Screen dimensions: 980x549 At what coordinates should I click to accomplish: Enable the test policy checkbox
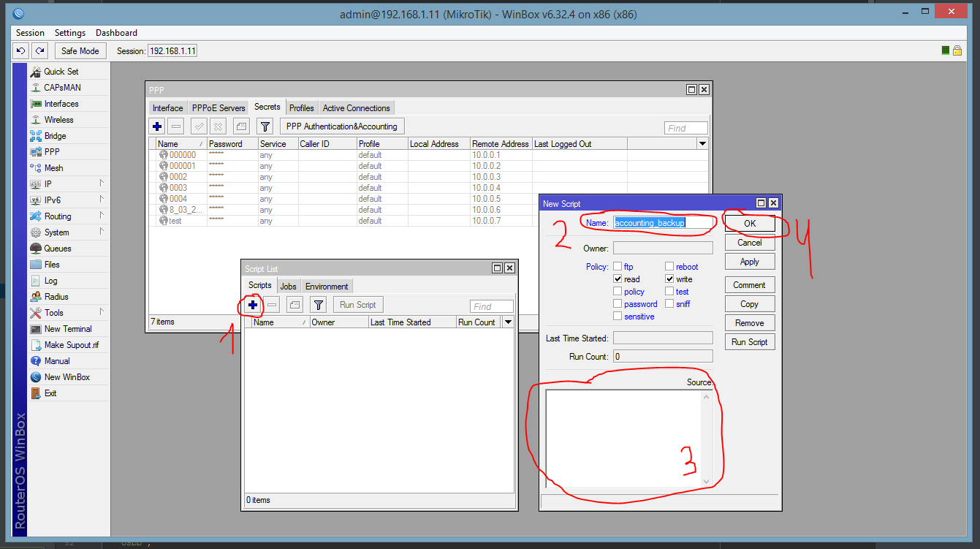(x=669, y=292)
